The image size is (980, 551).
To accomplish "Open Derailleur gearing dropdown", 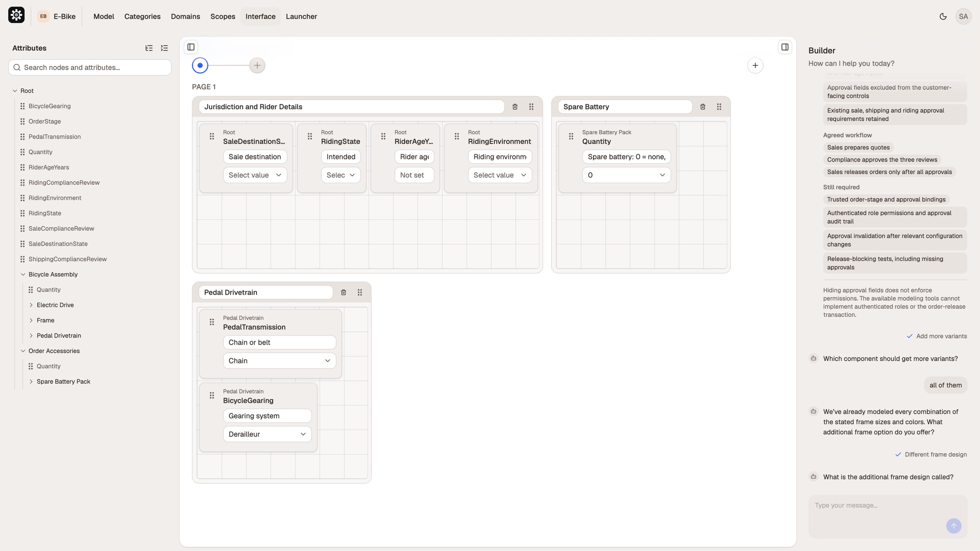I will [267, 434].
